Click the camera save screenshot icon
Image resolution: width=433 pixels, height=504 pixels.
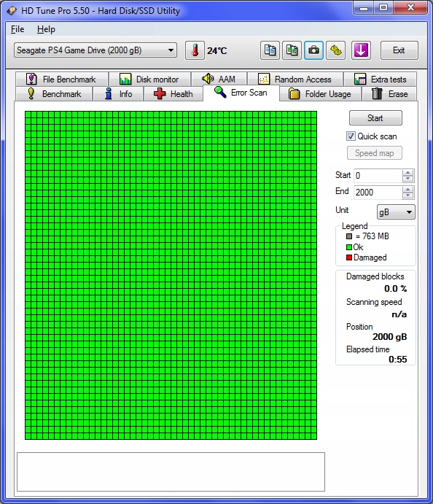(x=313, y=50)
